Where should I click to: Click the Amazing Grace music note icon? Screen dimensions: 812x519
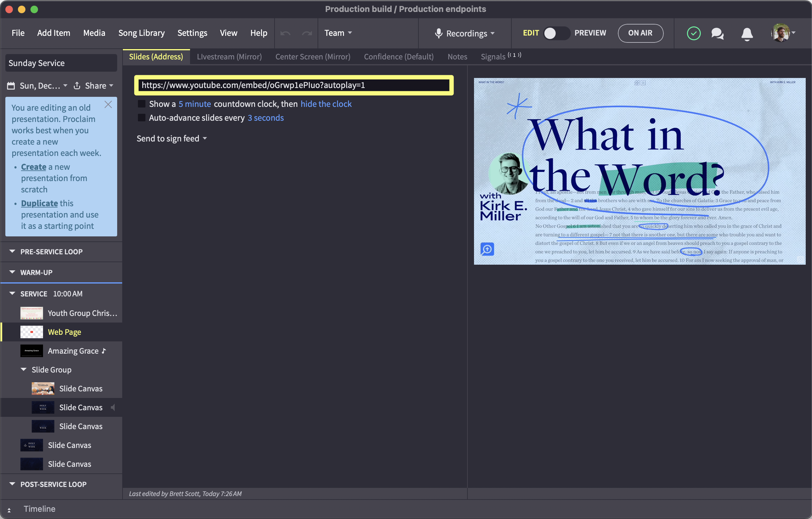click(104, 351)
